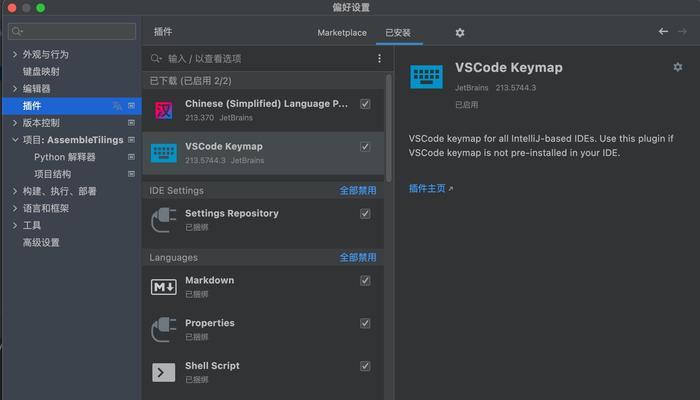Open plugin manager gear next to 已安装 tab

(460, 33)
